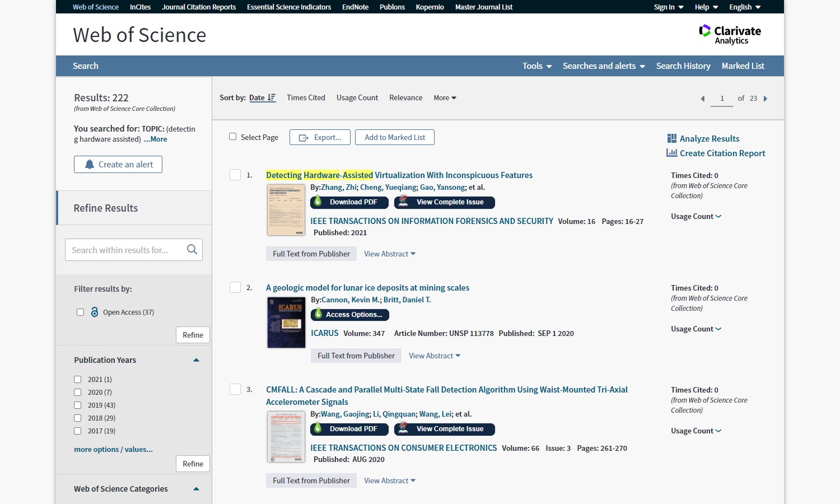Sort results by Relevance
The height and width of the screenshot is (504, 840).
pyautogui.click(x=405, y=97)
